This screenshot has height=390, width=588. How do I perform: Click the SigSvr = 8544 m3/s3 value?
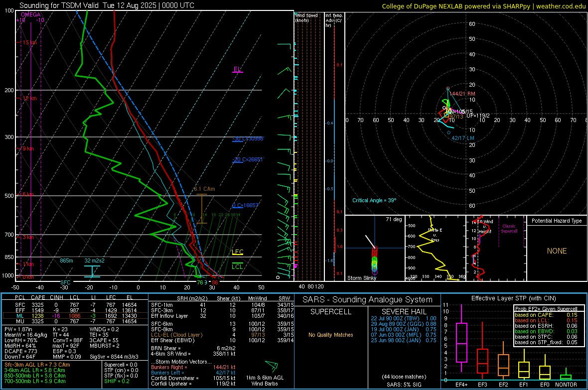[x=114, y=357]
